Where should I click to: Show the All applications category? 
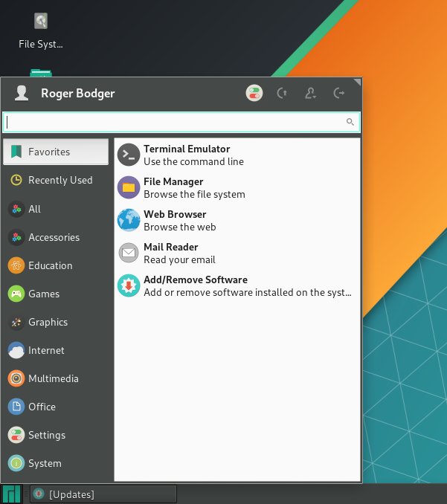(56, 209)
